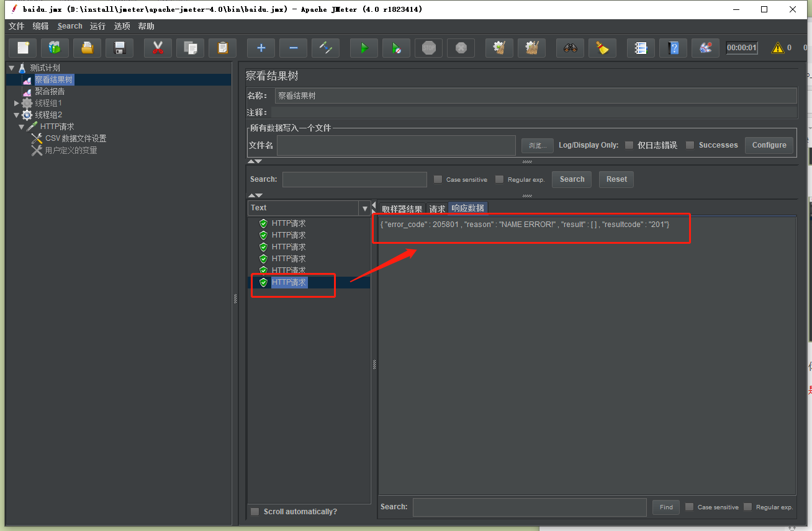Click the Reset button
The height and width of the screenshot is (531, 812).
tap(616, 179)
